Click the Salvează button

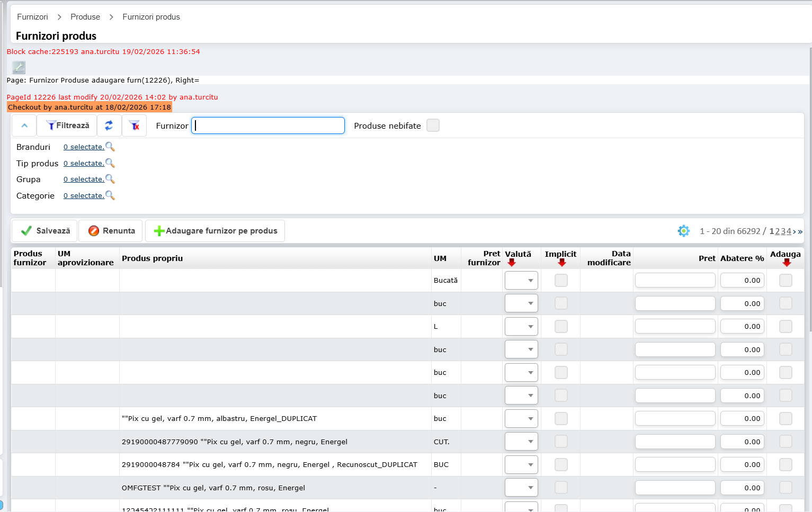pyautogui.click(x=45, y=231)
